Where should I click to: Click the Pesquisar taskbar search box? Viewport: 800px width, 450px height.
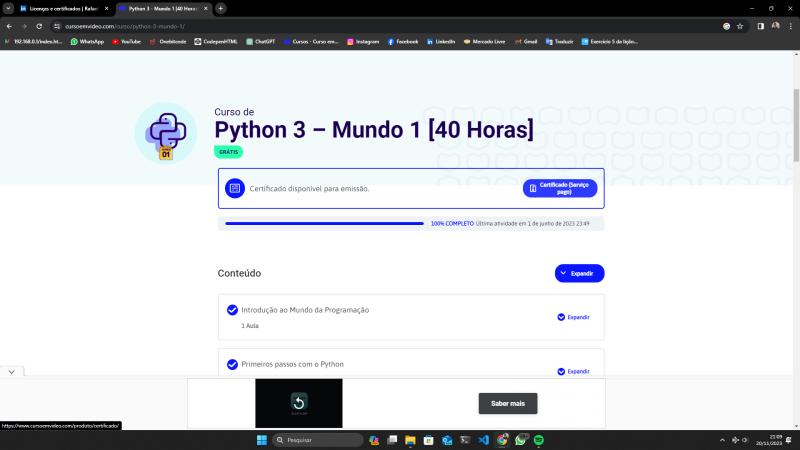[x=317, y=440]
